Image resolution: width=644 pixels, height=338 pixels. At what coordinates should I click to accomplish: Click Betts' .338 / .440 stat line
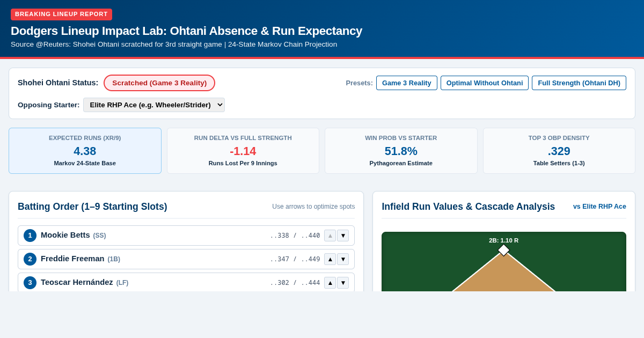click(295, 236)
